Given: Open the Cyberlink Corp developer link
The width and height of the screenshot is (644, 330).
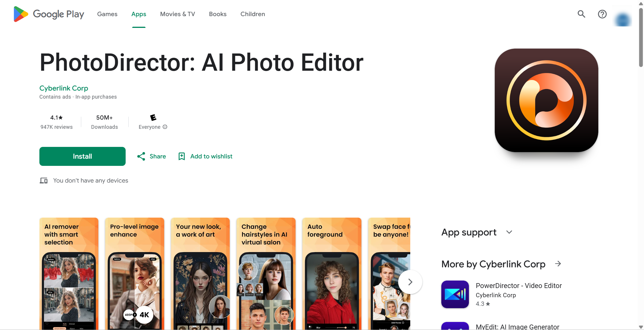Looking at the screenshot, I should tap(64, 88).
